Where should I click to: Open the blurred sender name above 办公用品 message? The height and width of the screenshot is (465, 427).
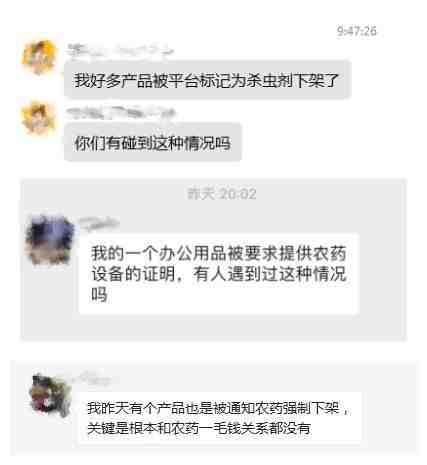99,223
